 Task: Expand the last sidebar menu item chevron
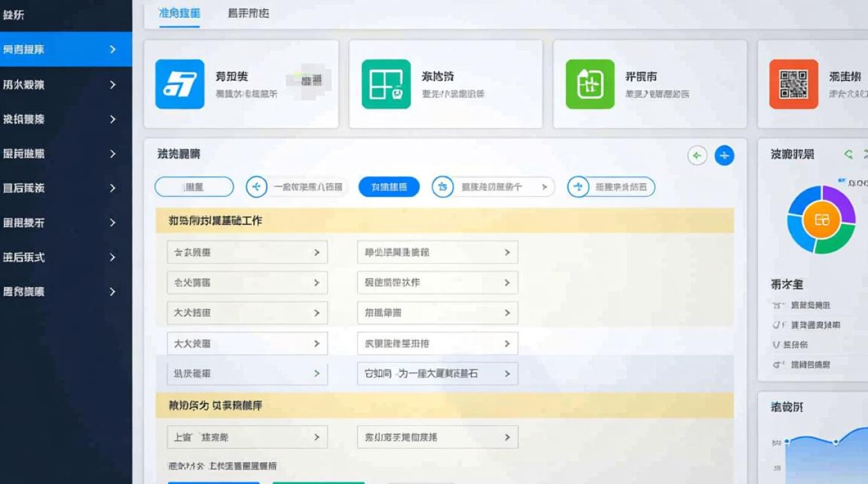(x=112, y=292)
